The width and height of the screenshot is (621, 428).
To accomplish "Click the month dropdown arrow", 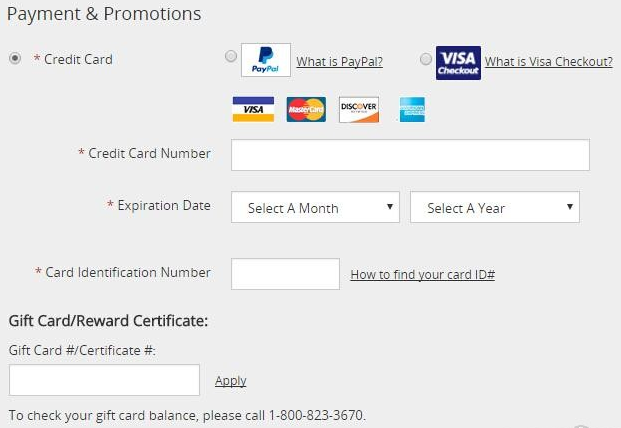I will point(390,207).
